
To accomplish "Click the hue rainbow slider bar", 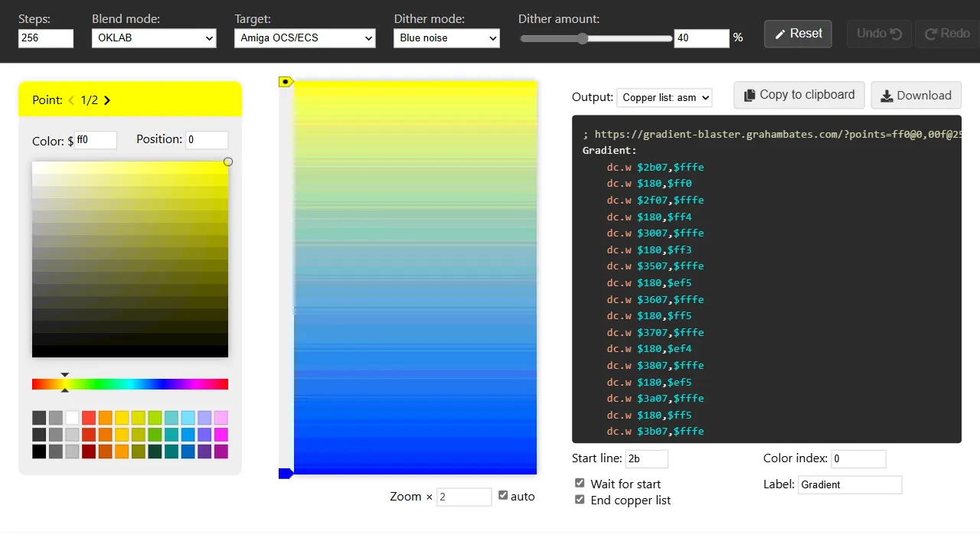I will point(130,384).
